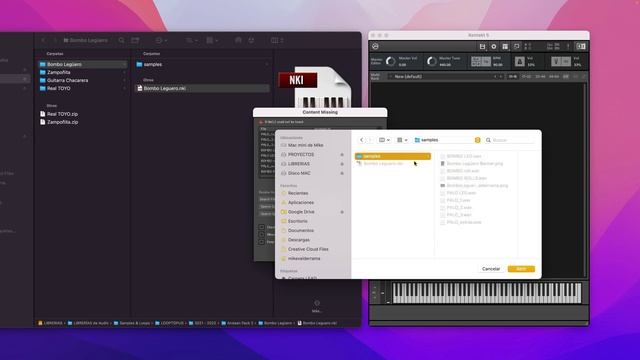Click the yellow Abrir button
Screen dimensions: 640x360
coord(521,269)
